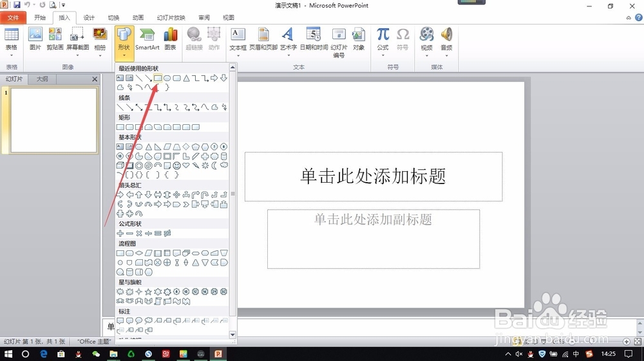Select slide 1 thumbnail
The width and height of the screenshot is (644, 361).
(54, 120)
